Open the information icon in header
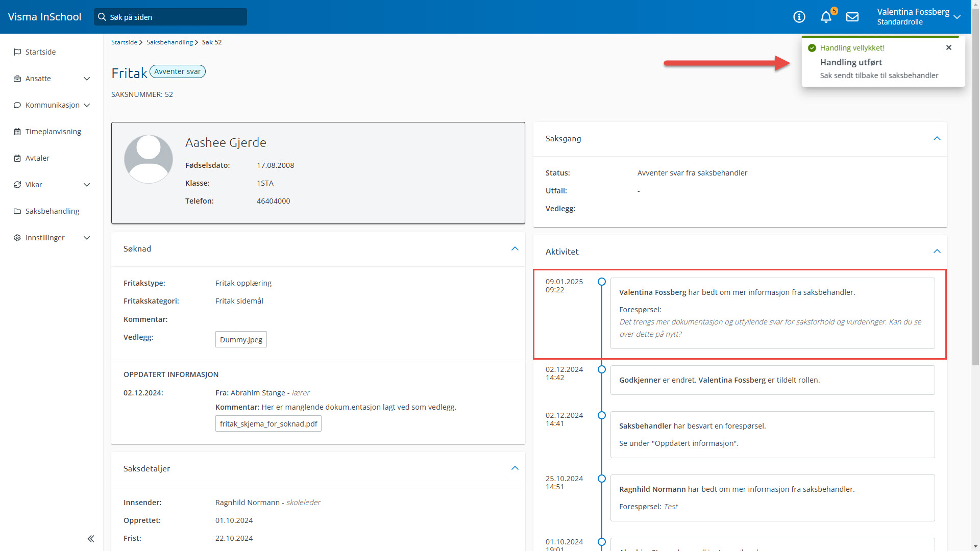The width and height of the screenshot is (980, 551). [799, 17]
